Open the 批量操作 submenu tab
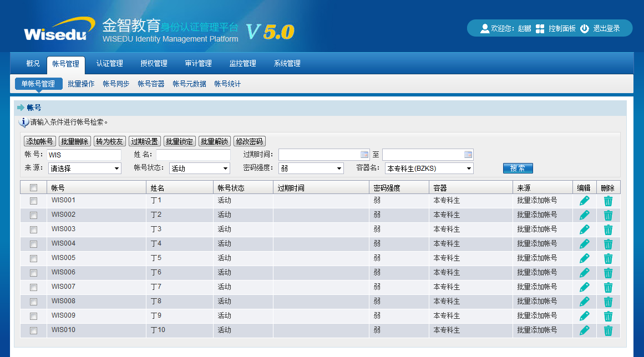The width and height of the screenshot is (644, 357). click(x=81, y=84)
